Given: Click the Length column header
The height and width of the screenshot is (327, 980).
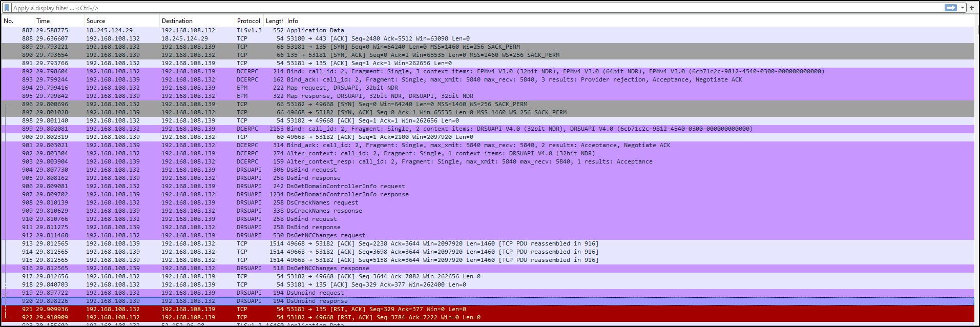Looking at the screenshot, I should (274, 21).
